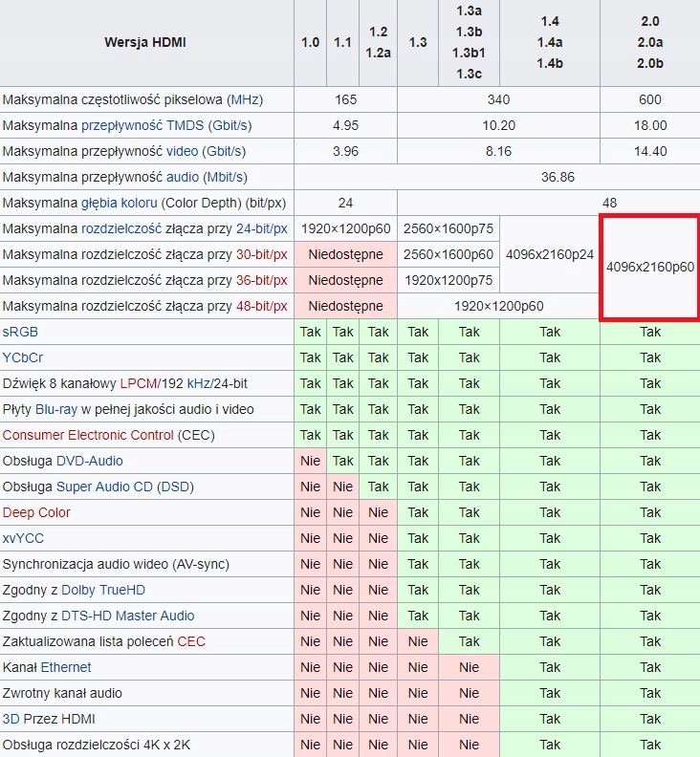Click the MHz unit link
Screen dimensions: 700x757
243,99
